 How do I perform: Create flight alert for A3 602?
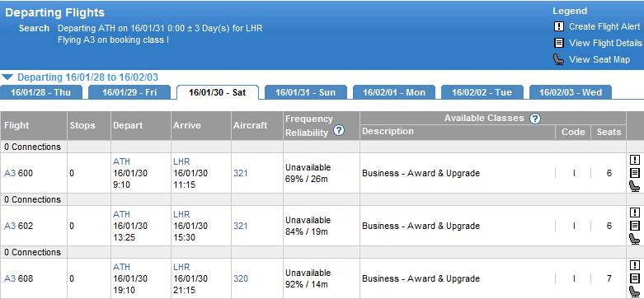[x=635, y=213]
